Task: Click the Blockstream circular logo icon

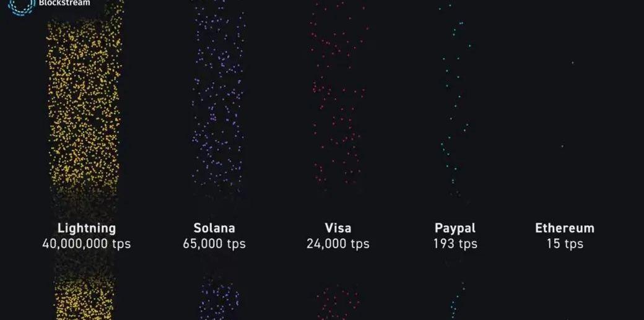Action: (x=20, y=5)
